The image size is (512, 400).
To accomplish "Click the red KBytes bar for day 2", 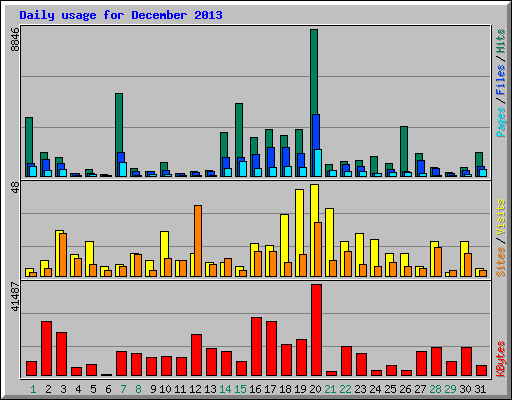I will click(46, 348).
